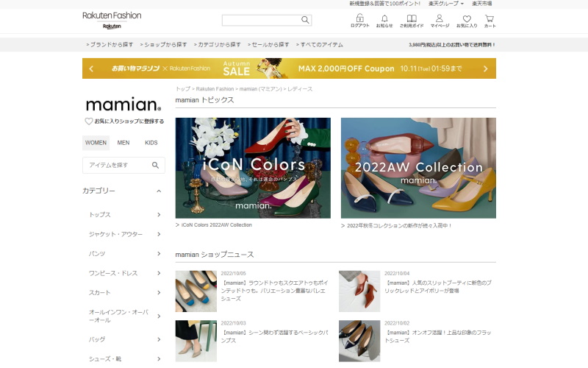Open favorites heart icon in header
The image size is (588, 368).
(466, 19)
